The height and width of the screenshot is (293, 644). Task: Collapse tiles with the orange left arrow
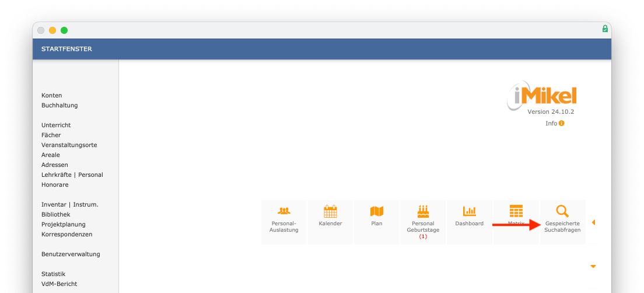point(593,222)
